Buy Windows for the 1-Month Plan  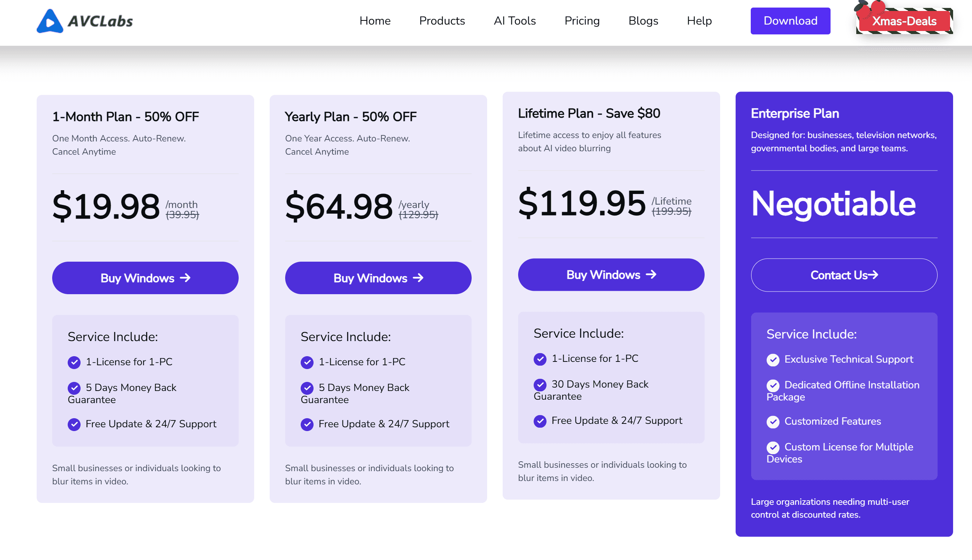coord(145,278)
